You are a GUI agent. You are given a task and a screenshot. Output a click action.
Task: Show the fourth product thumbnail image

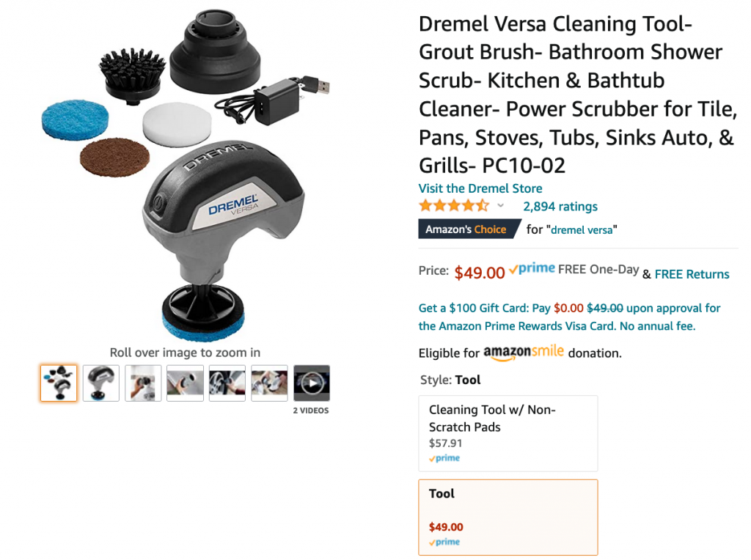click(185, 383)
